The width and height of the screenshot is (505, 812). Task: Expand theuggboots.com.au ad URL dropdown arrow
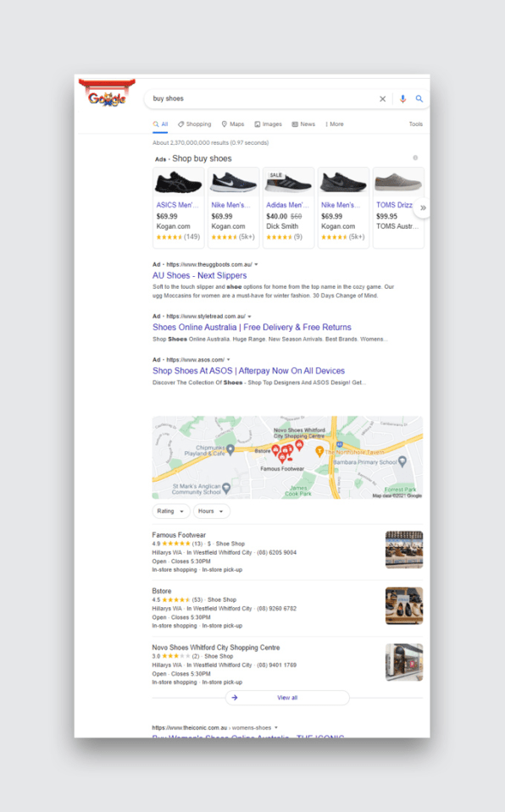(x=256, y=265)
